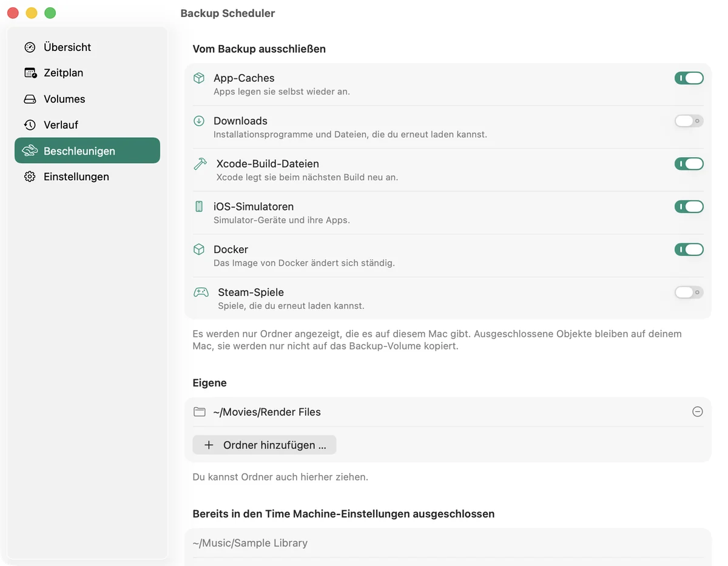The height and width of the screenshot is (566, 728).
Task: Click the Zeitplan calendar icon
Action: [30, 73]
